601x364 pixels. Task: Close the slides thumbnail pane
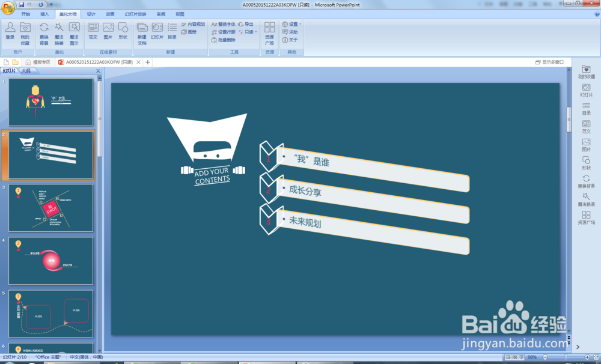(x=98, y=71)
